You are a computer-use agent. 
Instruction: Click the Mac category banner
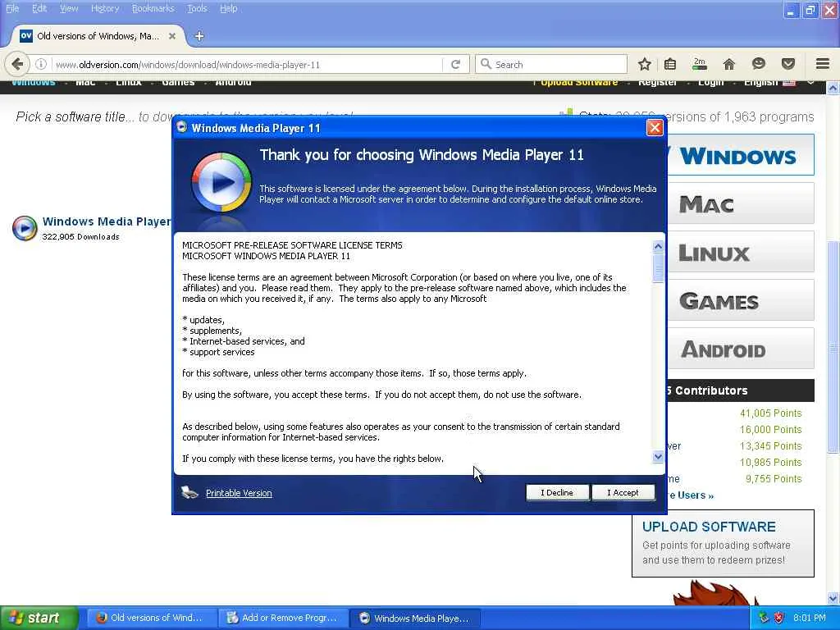coord(741,203)
